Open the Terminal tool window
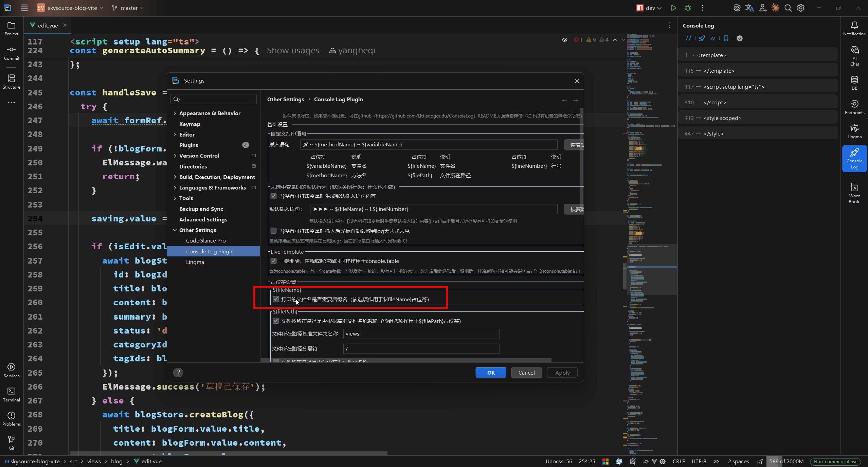The height and width of the screenshot is (467, 868). coord(12,395)
